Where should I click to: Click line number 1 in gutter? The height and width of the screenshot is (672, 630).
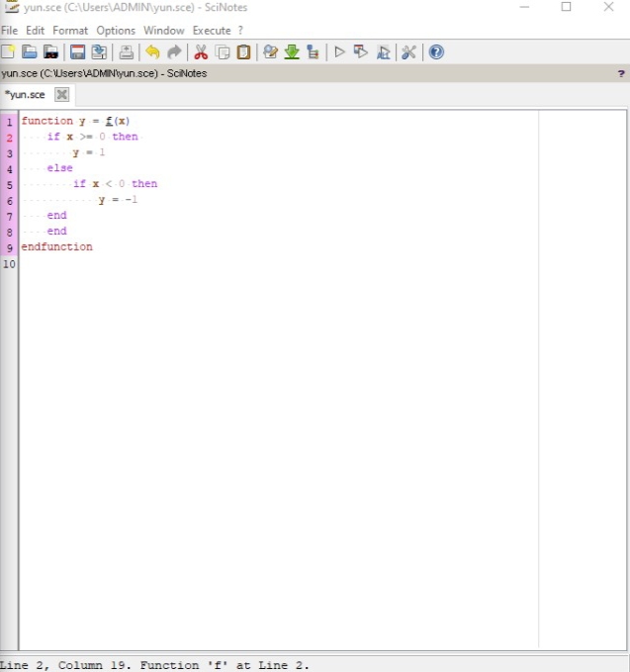click(x=10, y=122)
